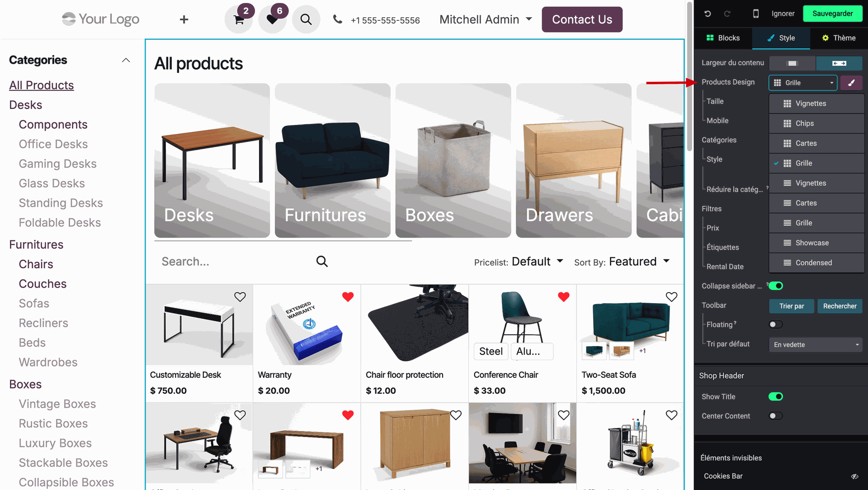Screen dimensions: 868x490
Task: Collapse the Categories sidebar section
Action: pos(126,60)
